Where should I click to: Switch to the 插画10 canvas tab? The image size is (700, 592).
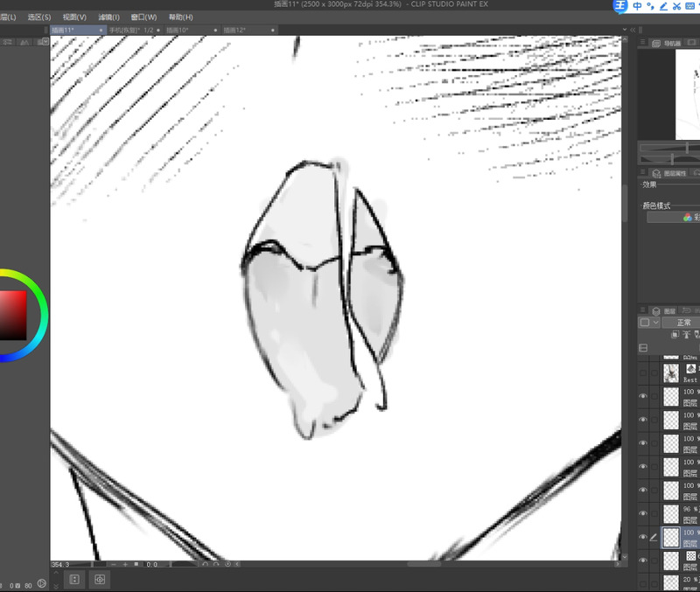tap(192, 30)
